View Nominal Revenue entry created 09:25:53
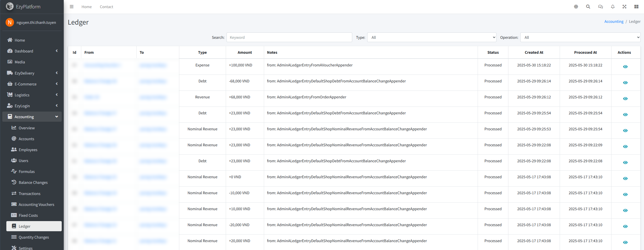This screenshot has height=250, width=644. [625, 131]
